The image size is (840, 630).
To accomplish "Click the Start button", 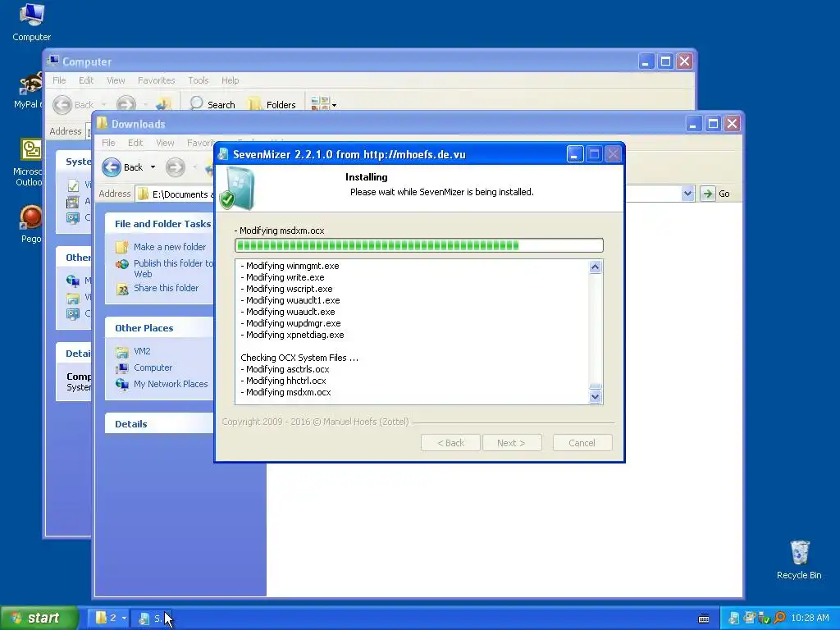I will click(38, 618).
